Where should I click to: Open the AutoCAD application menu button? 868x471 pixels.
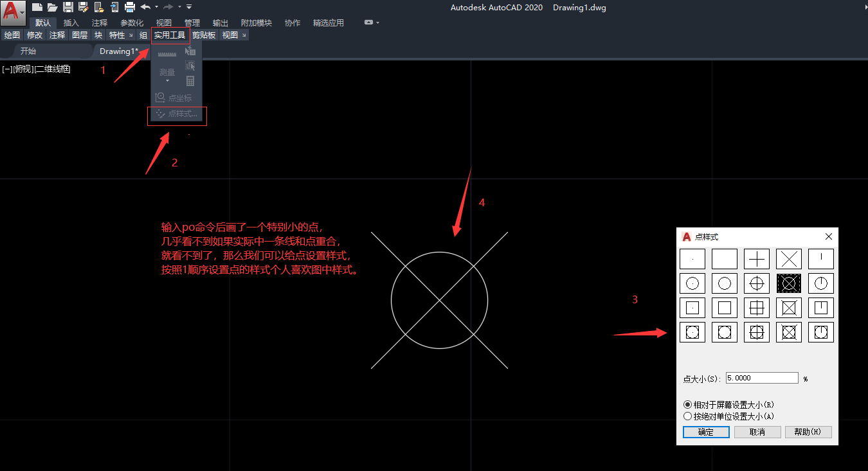(x=13, y=12)
